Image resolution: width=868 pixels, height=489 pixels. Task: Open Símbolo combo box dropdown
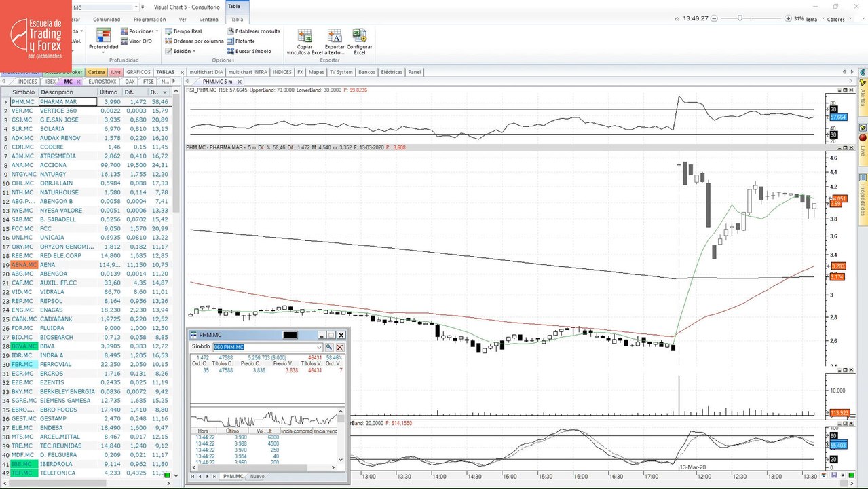319,347
